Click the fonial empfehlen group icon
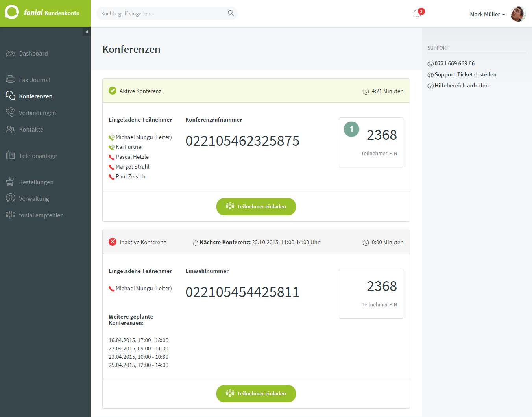 click(x=11, y=215)
